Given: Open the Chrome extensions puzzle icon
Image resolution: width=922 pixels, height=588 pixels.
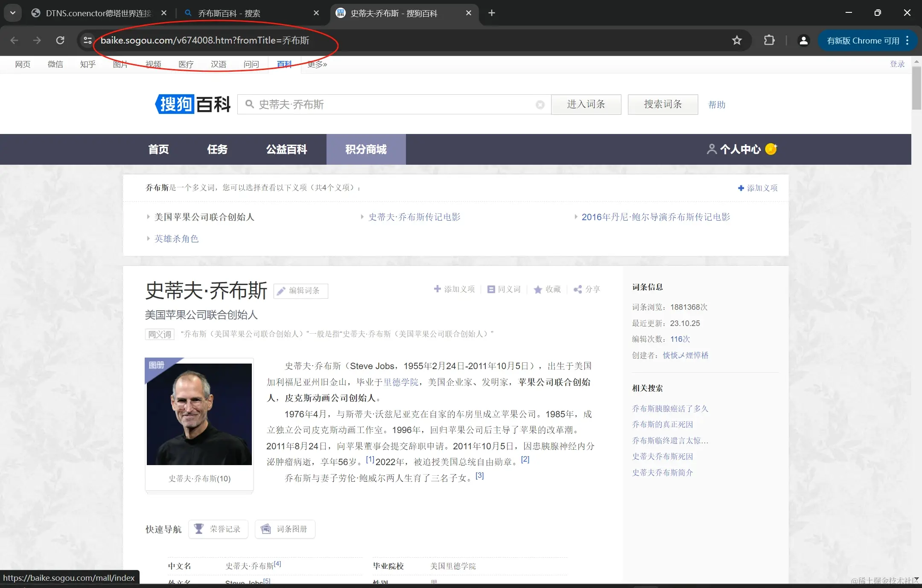Looking at the screenshot, I should click(x=769, y=41).
